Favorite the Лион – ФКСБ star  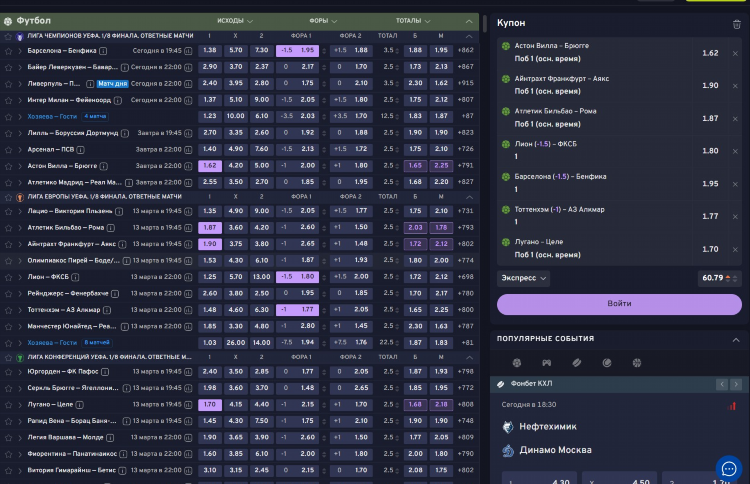coord(8,277)
